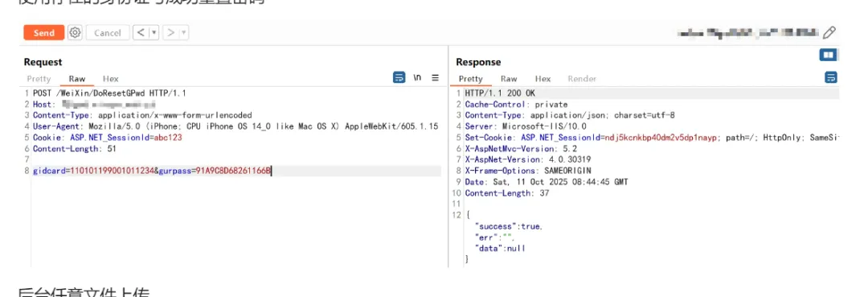This screenshot has height=297, width=868.
Task: Open the Response Render tab
Action: [582, 79]
